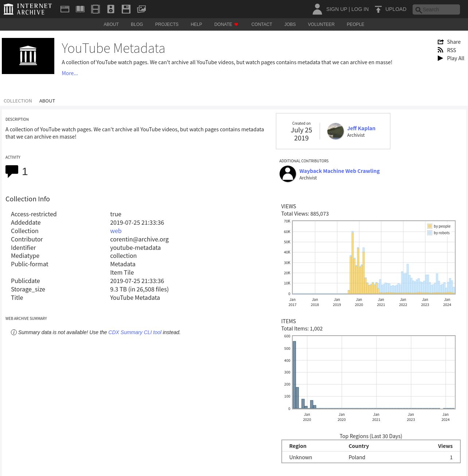The image size is (468, 476).
Task: Click the 'Top Regions (Last 30 Days)' caption
Action: coord(371,436)
